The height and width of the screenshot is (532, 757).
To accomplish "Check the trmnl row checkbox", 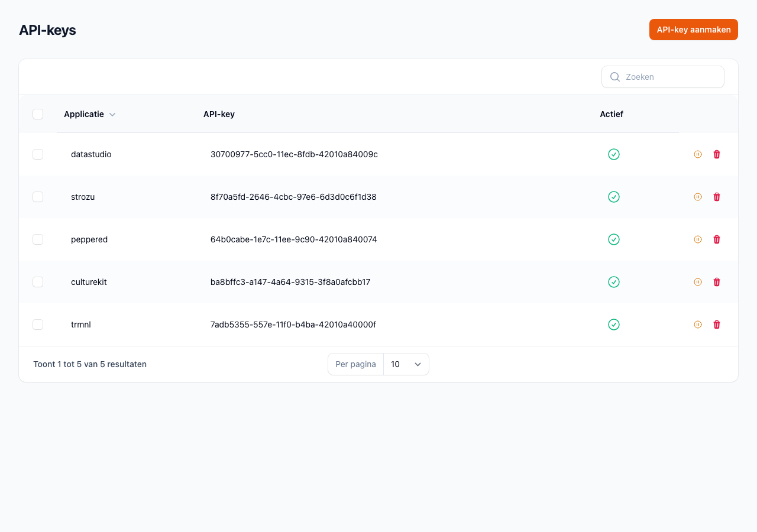I will point(38,325).
